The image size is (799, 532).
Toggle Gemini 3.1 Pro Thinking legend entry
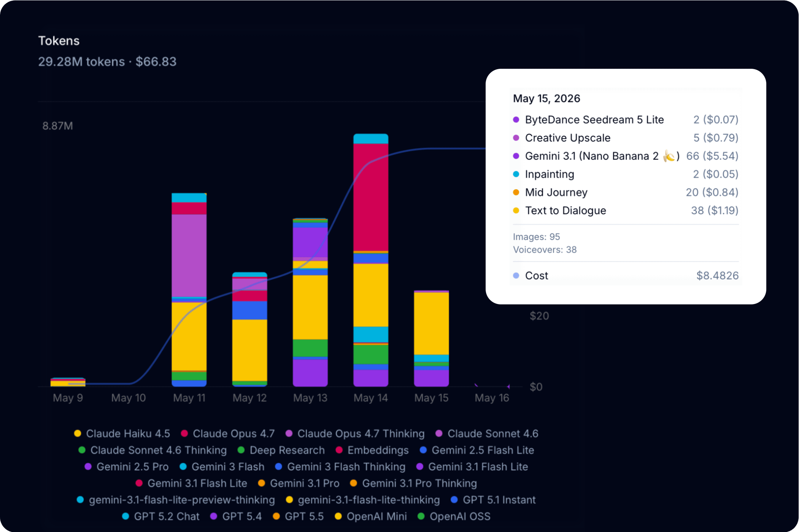(413, 483)
